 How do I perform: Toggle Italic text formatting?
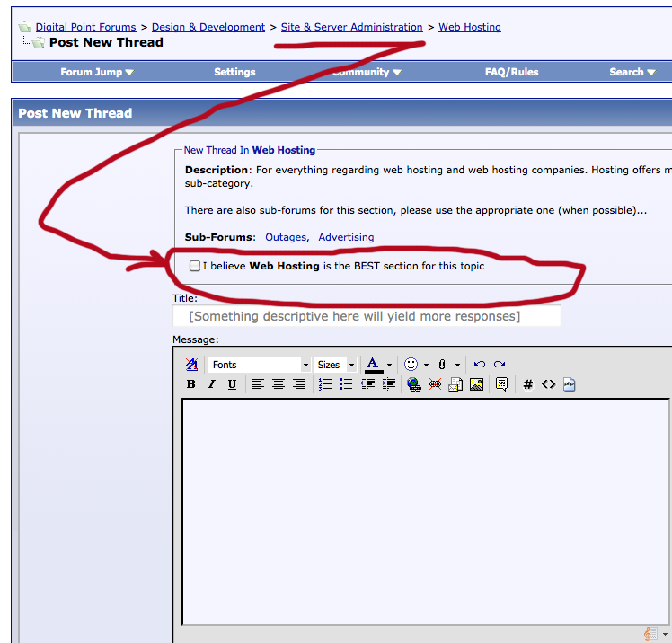211,384
